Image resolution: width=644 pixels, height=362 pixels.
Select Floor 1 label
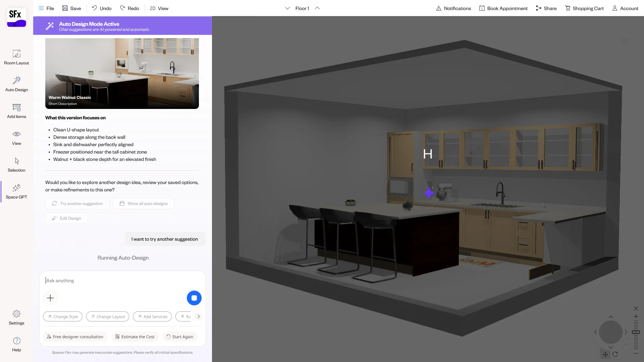click(302, 8)
